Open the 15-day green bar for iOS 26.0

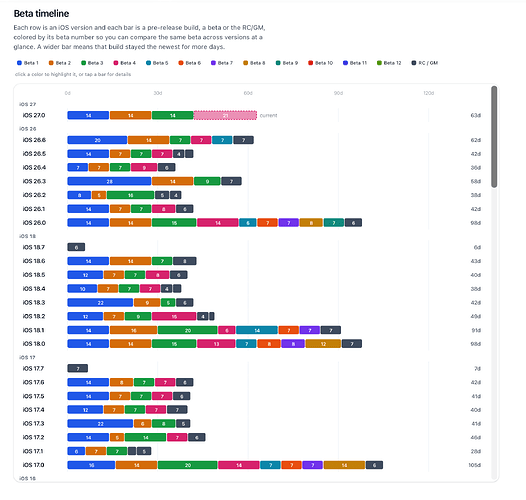[x=174, y=222]
